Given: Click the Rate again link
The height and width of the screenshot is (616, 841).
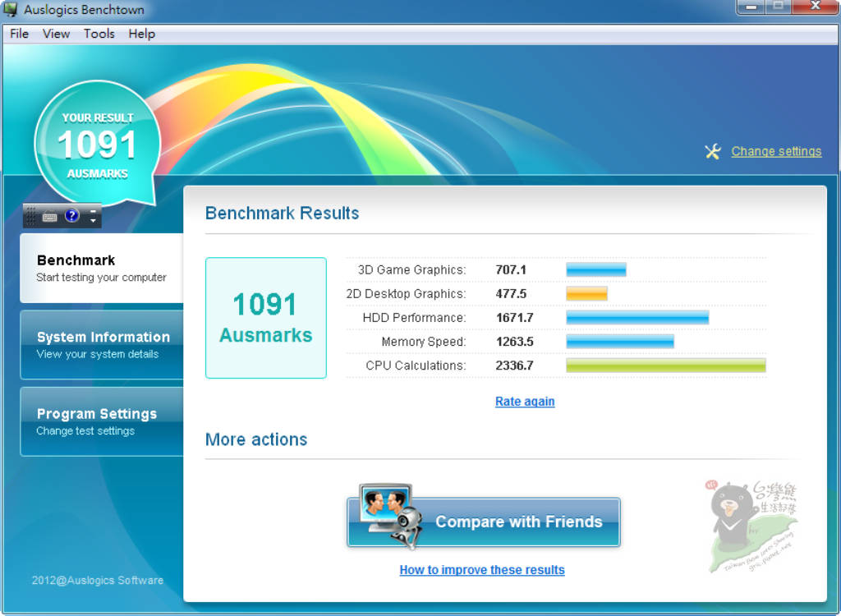Looking at the screenshot, I should tap(525, 402).
